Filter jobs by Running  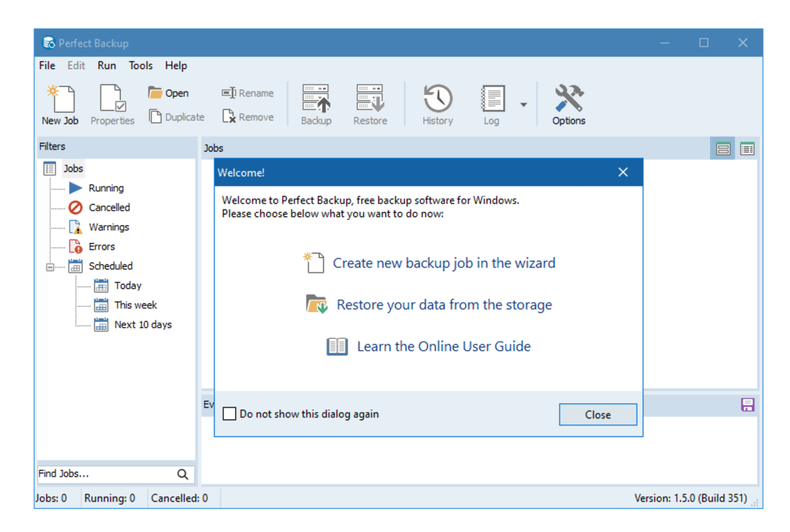[106, 188]
